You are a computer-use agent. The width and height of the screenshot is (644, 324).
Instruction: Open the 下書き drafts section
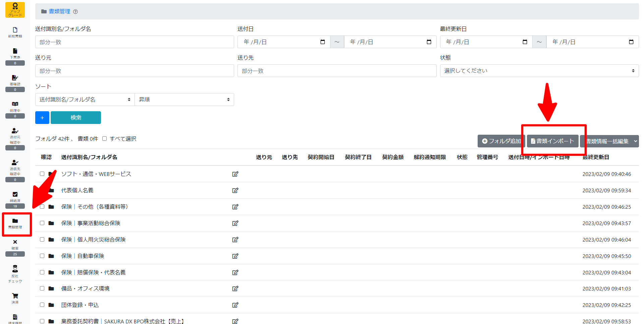15,54
